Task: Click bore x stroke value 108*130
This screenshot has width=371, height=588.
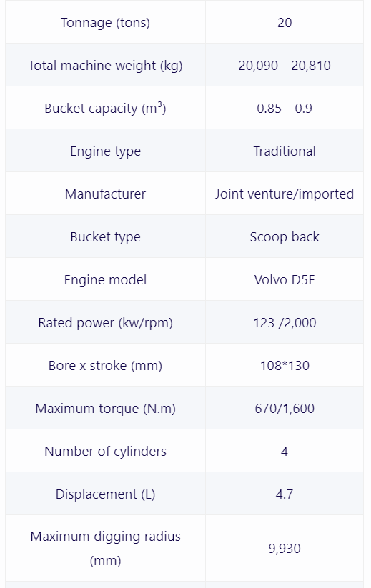Action: coord(285,365)
